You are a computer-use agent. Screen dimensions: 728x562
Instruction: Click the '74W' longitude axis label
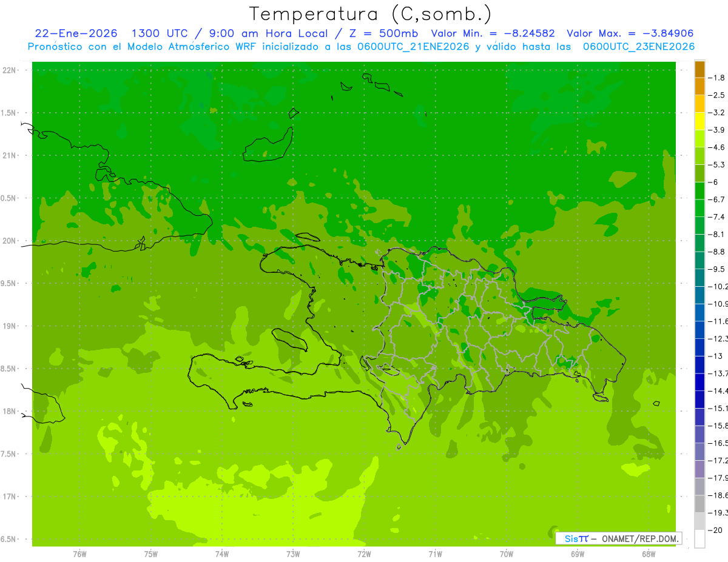(222, 554)
